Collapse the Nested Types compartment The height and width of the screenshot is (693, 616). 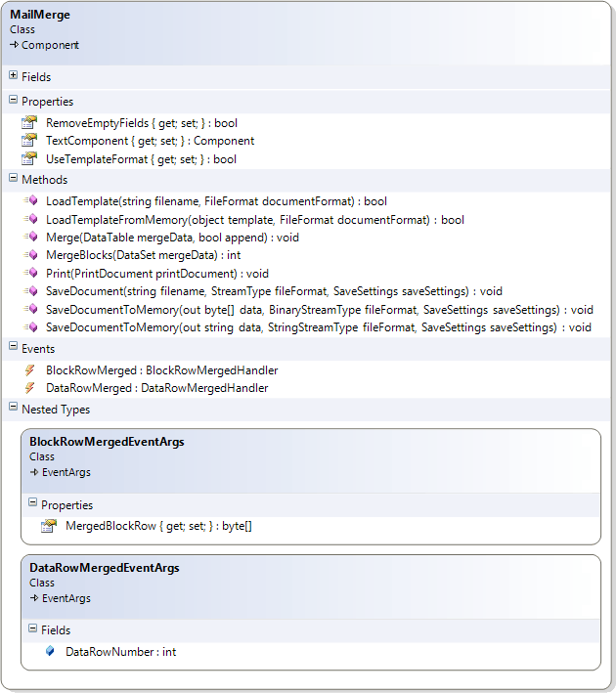(x=14, y=407)
